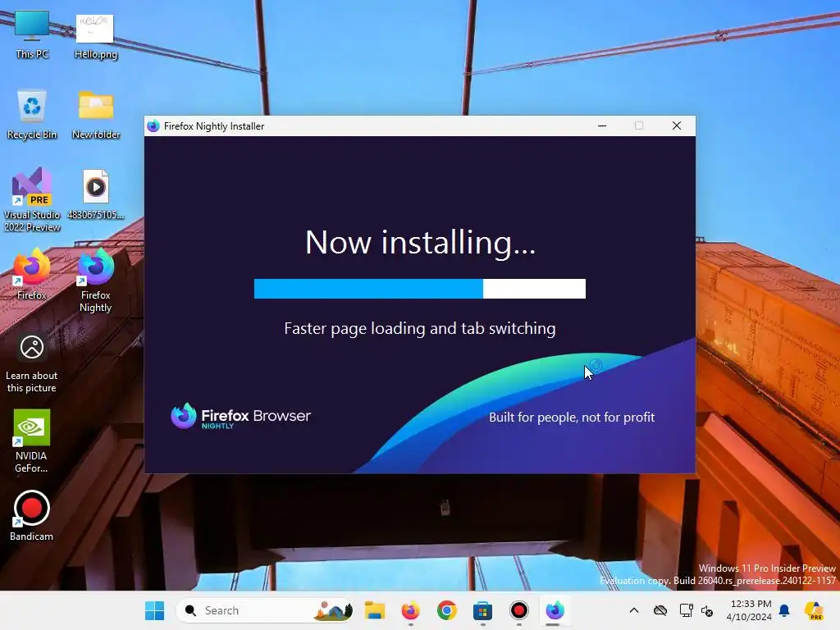Open the Windows Start menu

click(155, 610)
